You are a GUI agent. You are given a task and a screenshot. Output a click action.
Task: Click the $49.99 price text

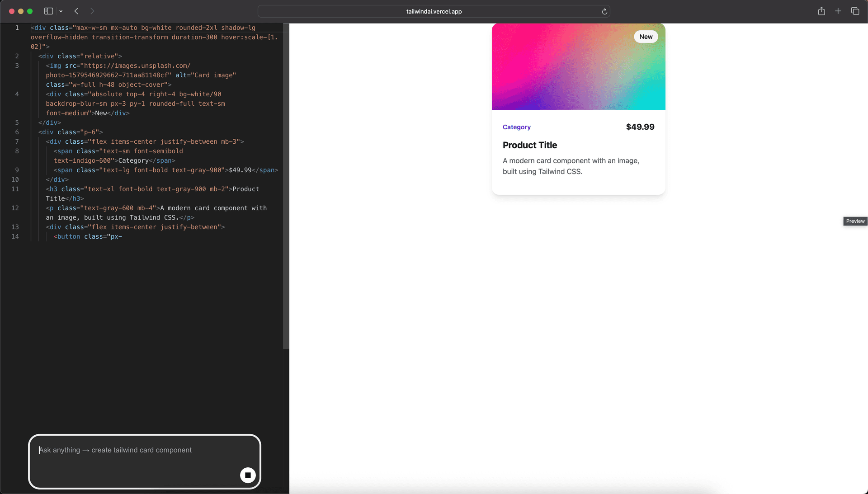tap(640, 127)
